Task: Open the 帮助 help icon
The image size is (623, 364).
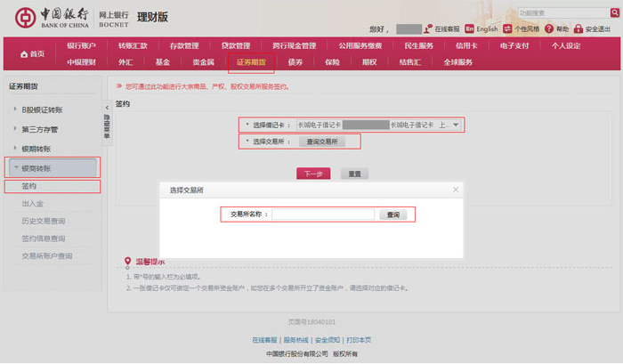Action: 548,29
